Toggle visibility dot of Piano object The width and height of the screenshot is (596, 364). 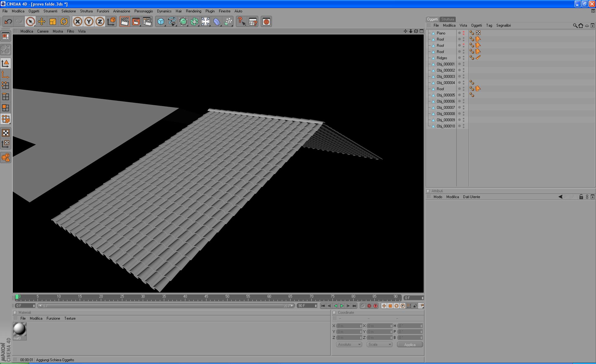point(463,32)
